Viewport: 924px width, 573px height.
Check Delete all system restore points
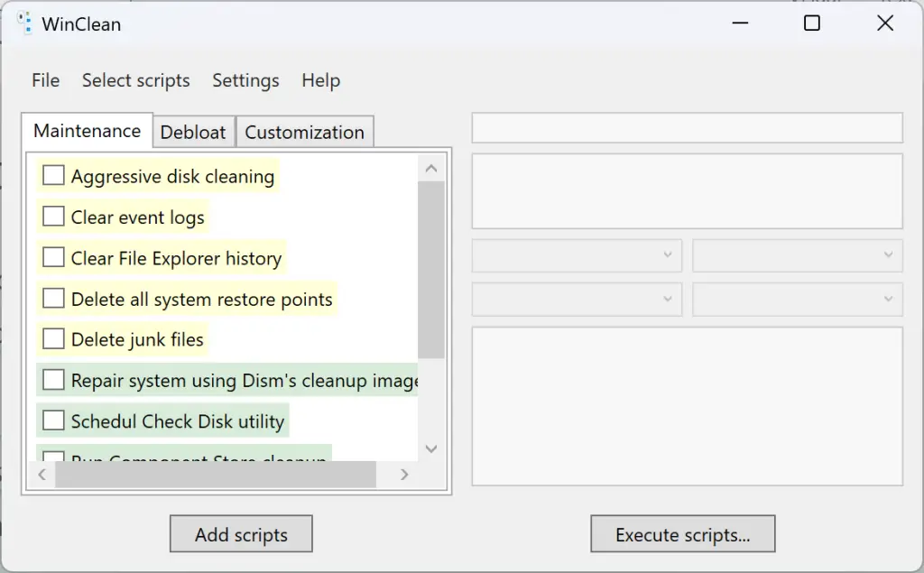54,299
